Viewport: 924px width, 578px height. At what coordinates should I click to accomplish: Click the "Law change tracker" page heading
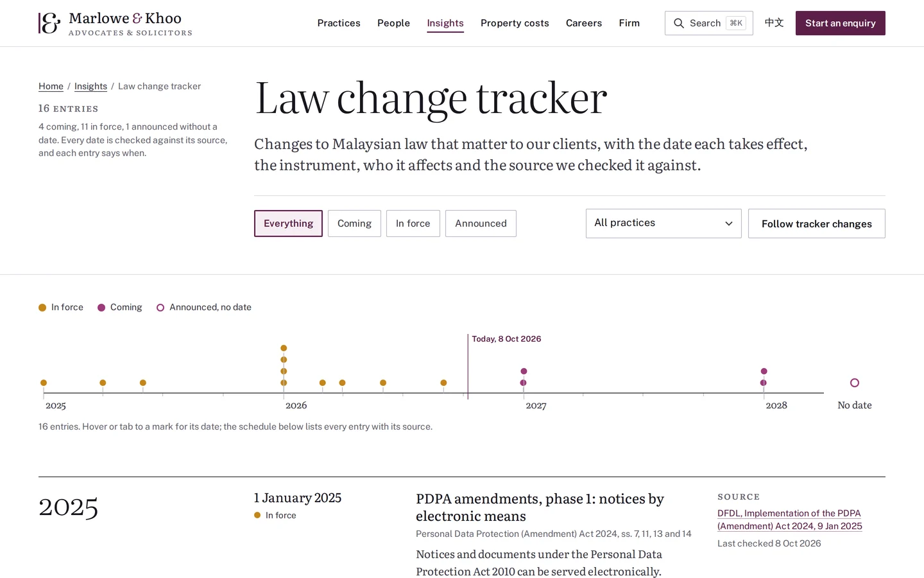click(431, 98)
